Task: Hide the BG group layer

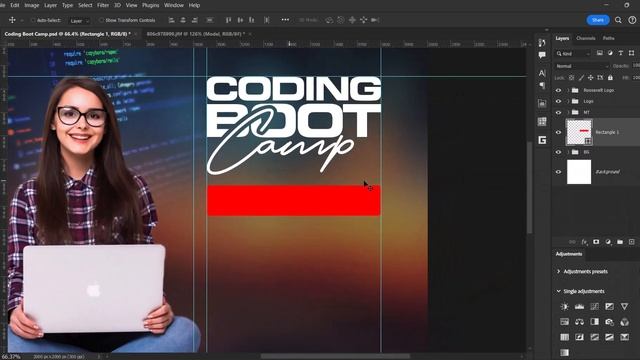Action: pos(558,152)
